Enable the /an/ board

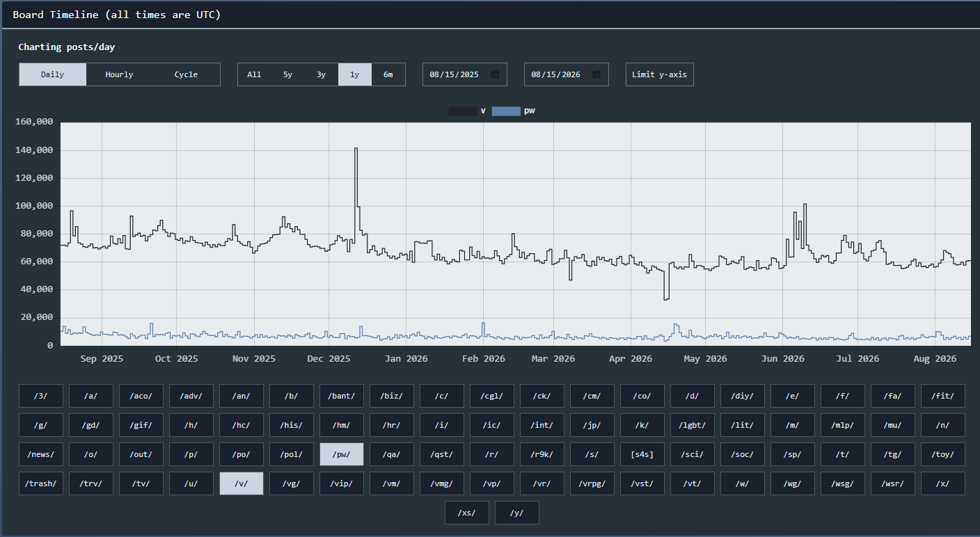click(242, 396)
